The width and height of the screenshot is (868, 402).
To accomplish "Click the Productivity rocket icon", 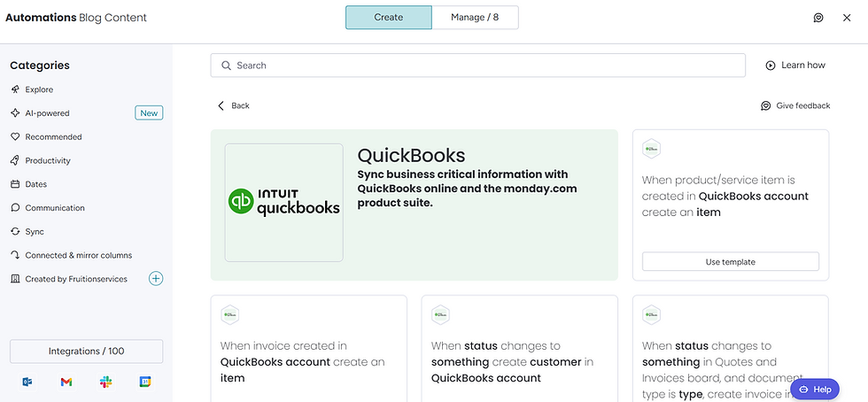I will pos(15,160).
